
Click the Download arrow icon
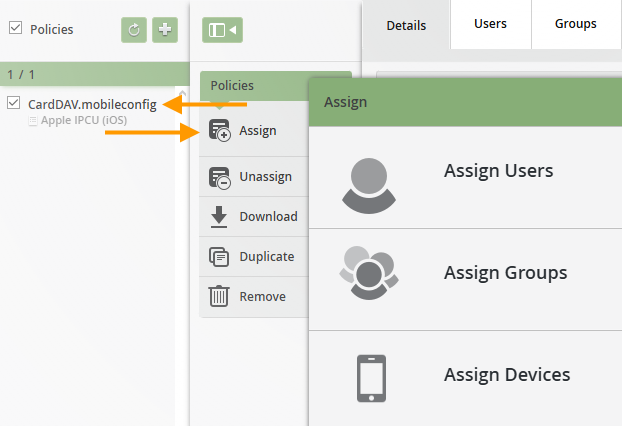pos(219,217)
